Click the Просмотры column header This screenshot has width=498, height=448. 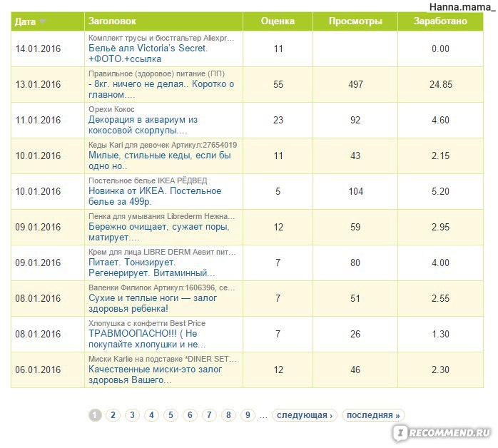click(x=355, y=21)
